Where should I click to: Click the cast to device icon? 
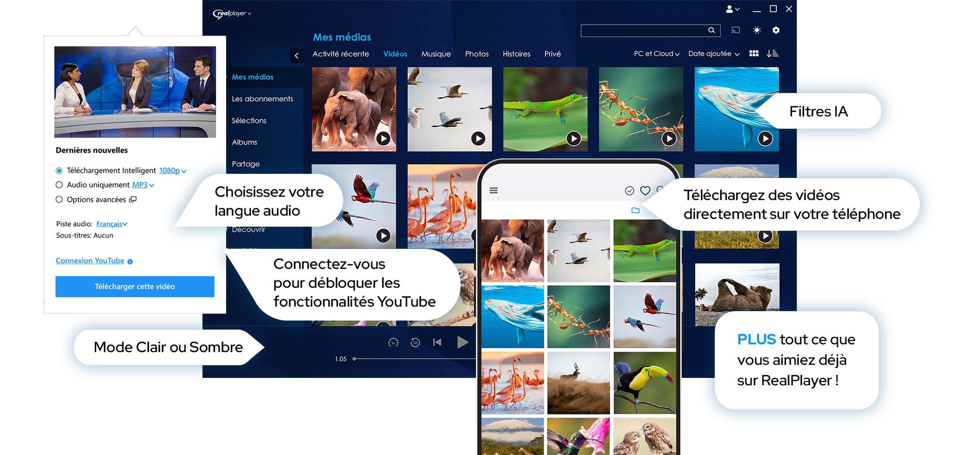[735, 30]
